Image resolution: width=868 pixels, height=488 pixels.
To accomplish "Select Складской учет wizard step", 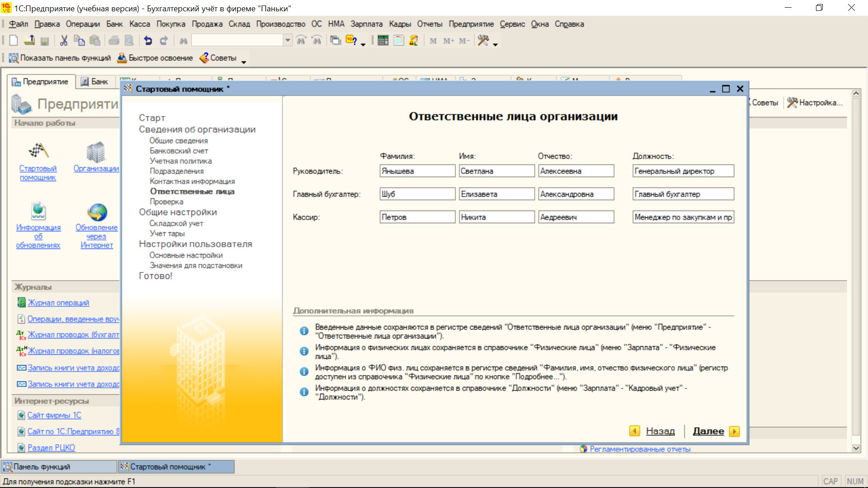I will 176,223.
